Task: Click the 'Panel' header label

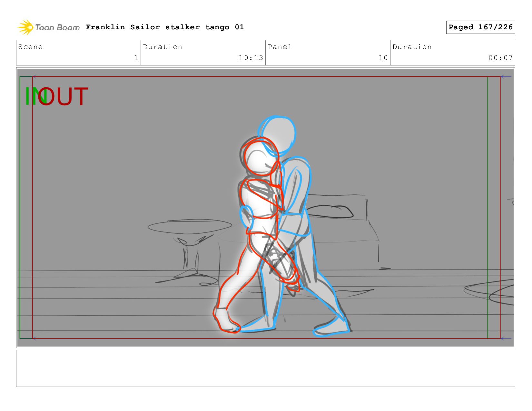Action: point(280,47)
